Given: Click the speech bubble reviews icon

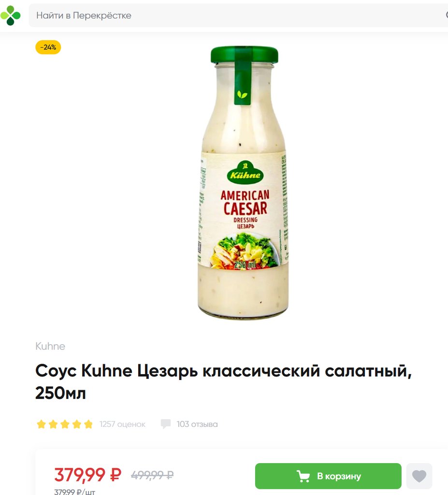Looking at the screenshot, I should pos(166,424).
